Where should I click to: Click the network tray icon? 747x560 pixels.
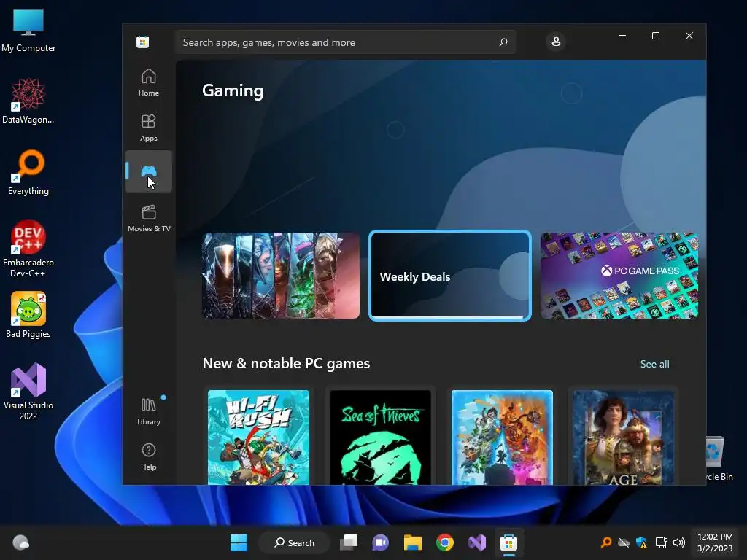point(661,542)
